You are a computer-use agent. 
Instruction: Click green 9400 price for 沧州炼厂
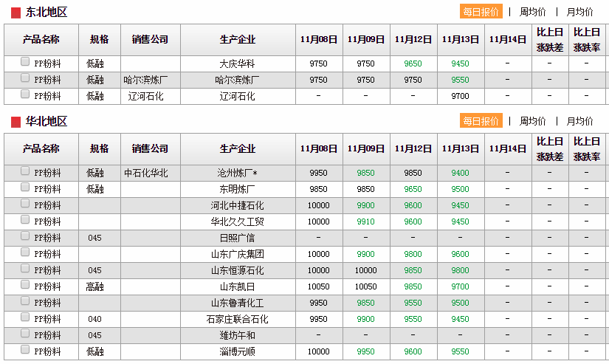460,173
